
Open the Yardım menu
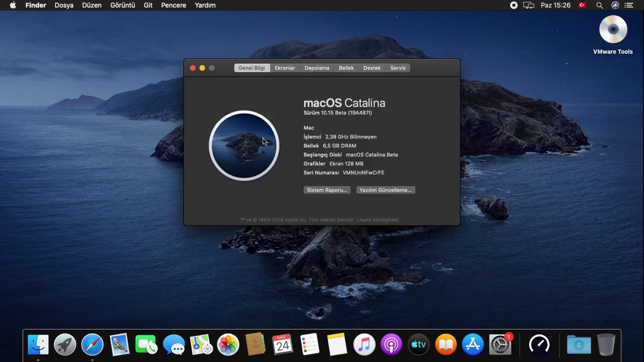pos(205,5)
